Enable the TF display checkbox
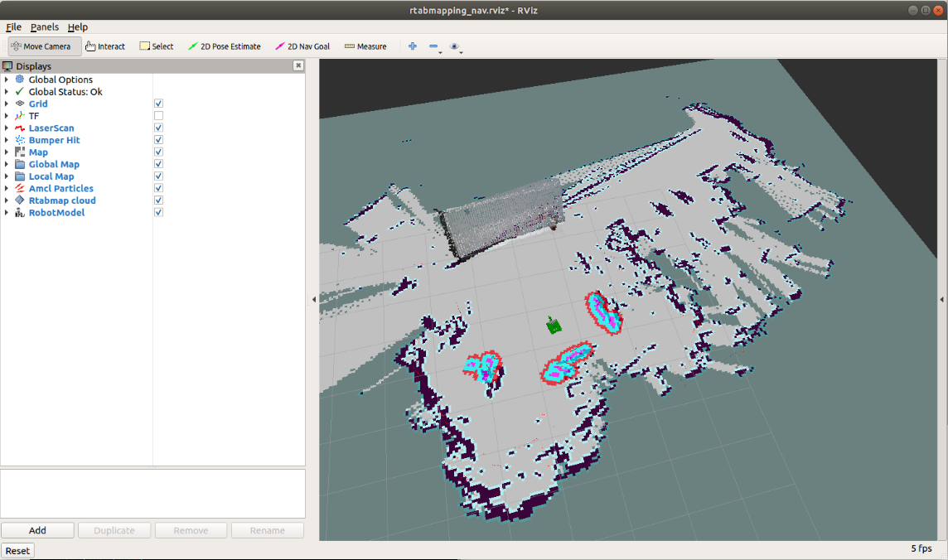 158,115
